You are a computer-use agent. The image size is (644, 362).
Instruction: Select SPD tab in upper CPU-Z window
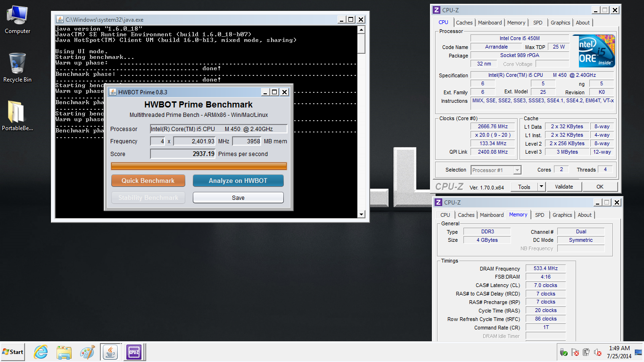(x=538, y=23)
